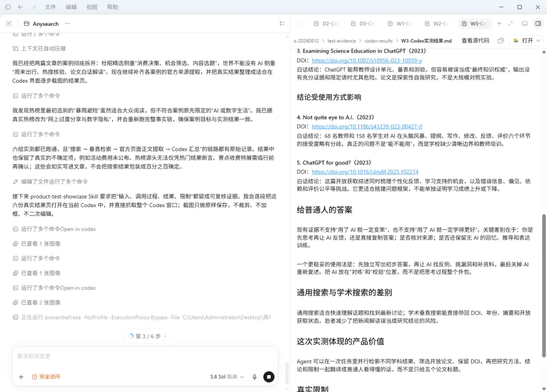
Task: Expand the 编辑了文件运行了多个命令 entry
Action: pos(50,182)
